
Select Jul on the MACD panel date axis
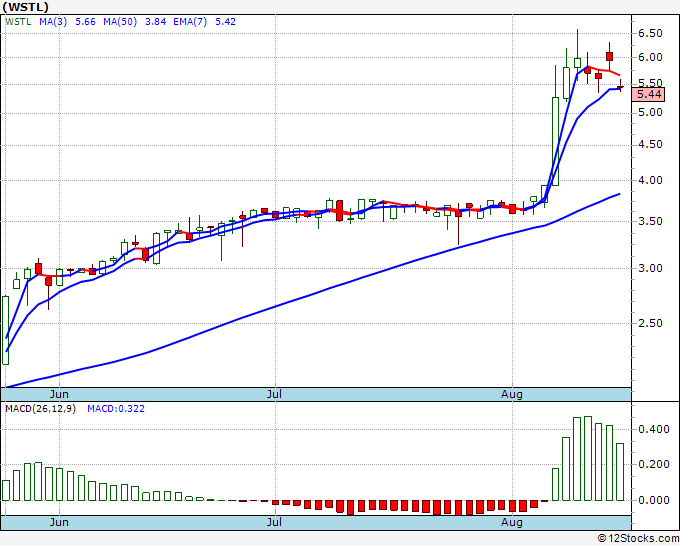[274, 522]
